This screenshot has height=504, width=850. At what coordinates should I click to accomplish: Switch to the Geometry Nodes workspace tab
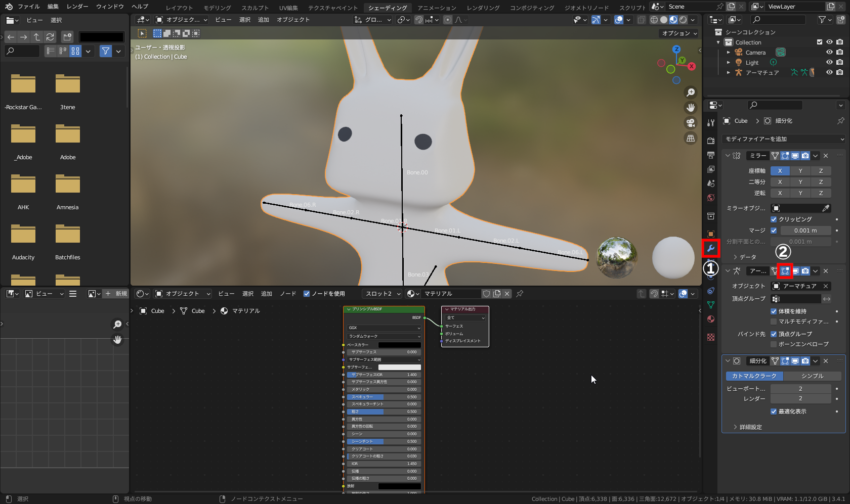(586, 8)
